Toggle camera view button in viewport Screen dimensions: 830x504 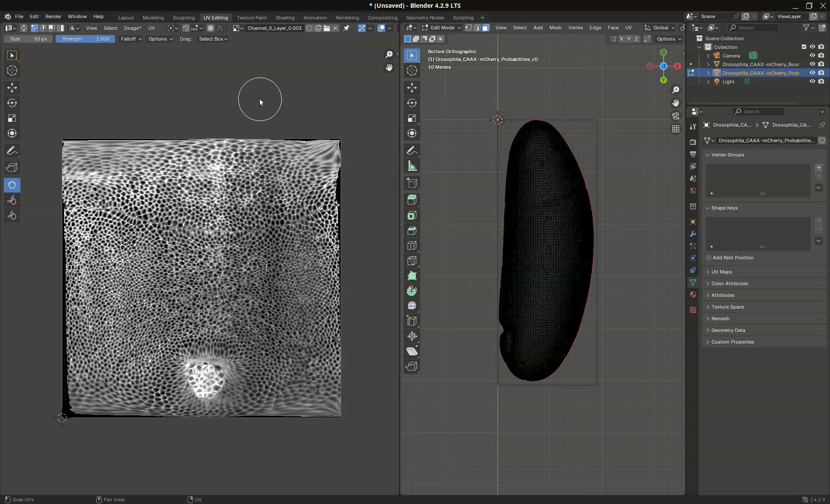676,116
